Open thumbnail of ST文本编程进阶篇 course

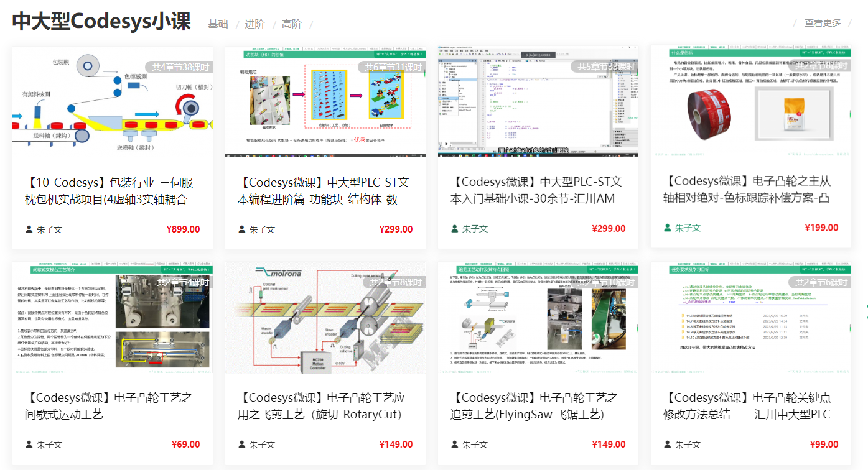pos(325,101)
